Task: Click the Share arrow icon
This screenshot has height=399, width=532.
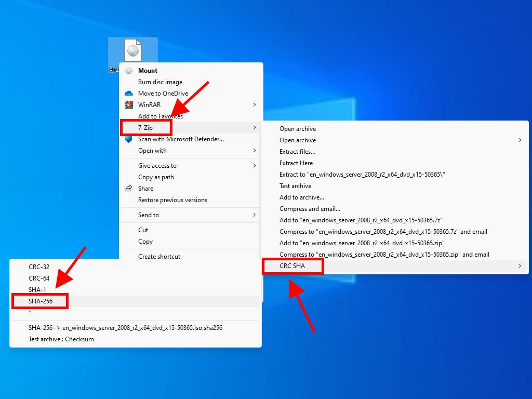Action: (129, 189)
